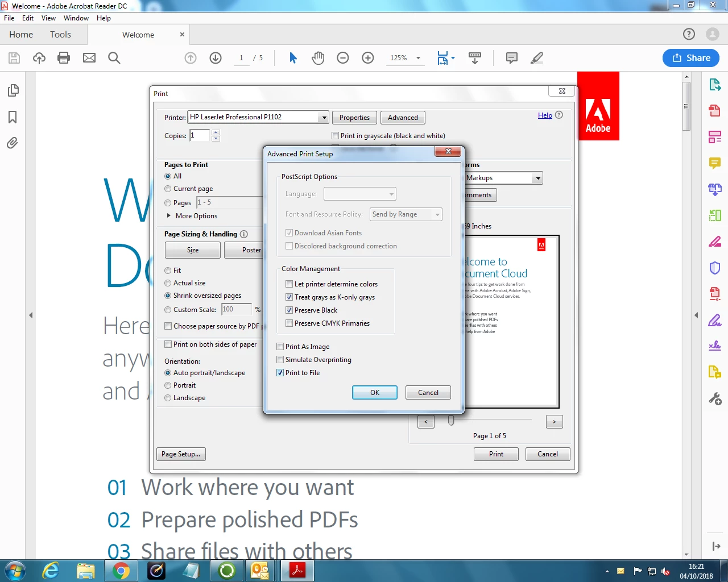
Task: Open the Help link in Print dialog
Action: tap(545, 115)
